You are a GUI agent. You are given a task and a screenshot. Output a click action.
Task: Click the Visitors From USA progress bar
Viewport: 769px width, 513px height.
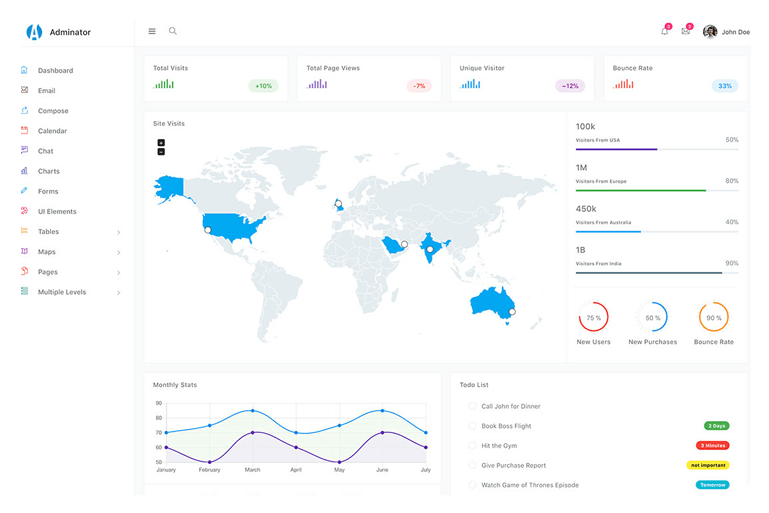coord(656,149)
